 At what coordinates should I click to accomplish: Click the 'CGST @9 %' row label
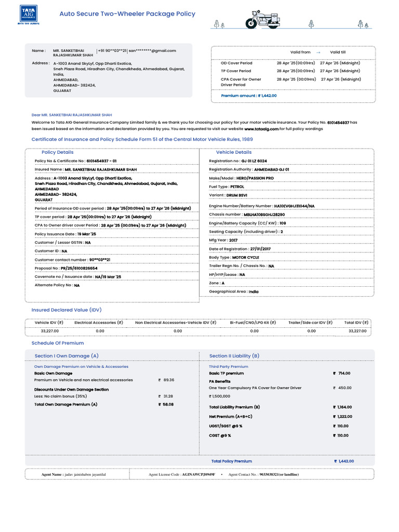[220, 436]
